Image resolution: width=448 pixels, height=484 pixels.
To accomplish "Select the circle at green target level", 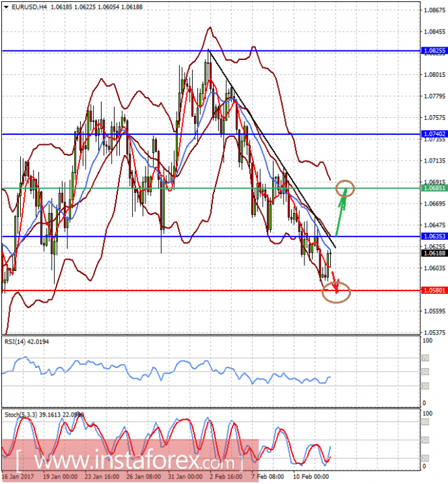I will tap(345, 188).
